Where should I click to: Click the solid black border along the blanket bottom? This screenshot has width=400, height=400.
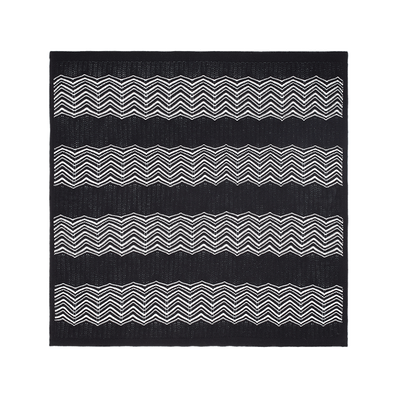click(199, 337)
